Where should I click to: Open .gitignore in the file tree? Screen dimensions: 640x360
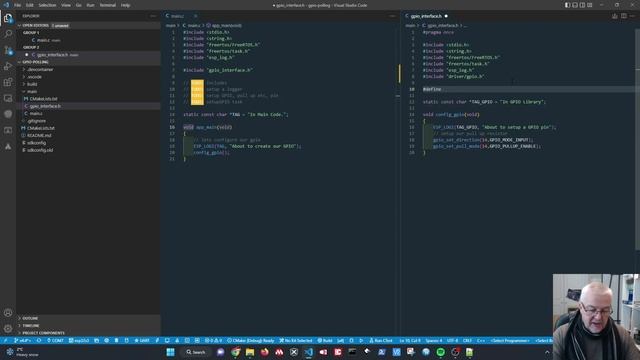(x=37, y=121)
